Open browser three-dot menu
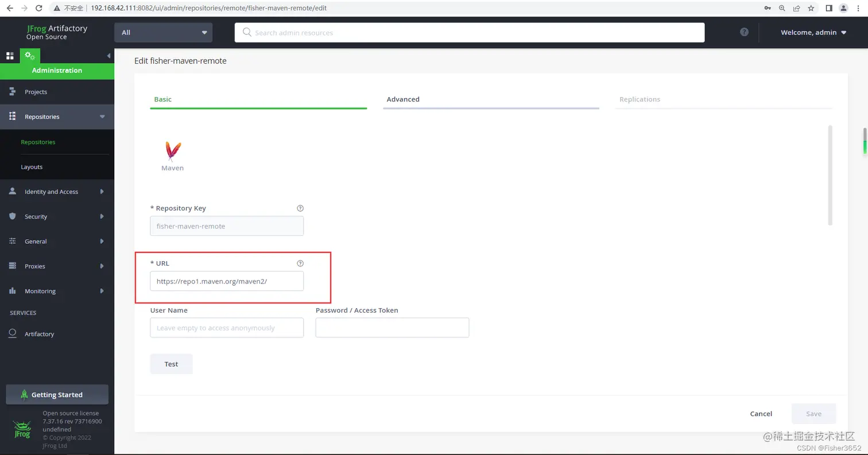This screenshot has width=868, height=455. 858,8
